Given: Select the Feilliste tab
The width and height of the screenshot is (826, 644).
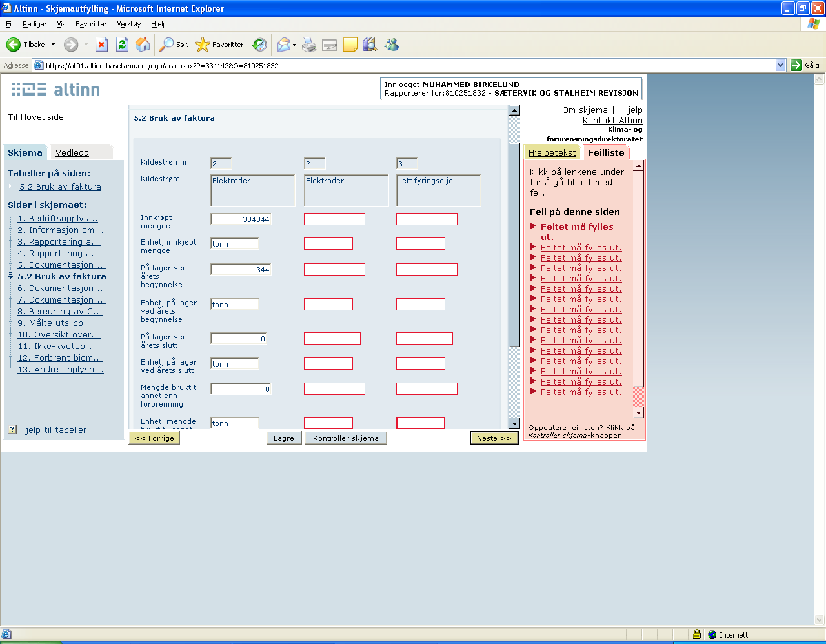Looking at the screenshot, I should (606, 152).
